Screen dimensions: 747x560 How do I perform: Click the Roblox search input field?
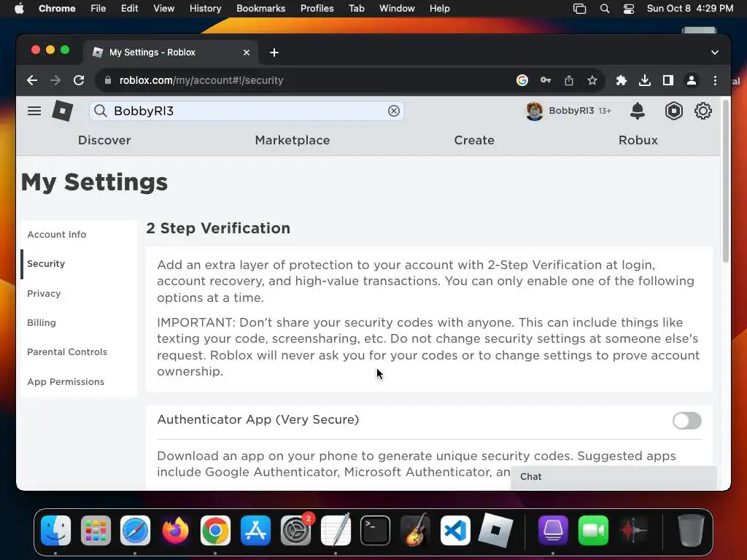click(247, 111)
